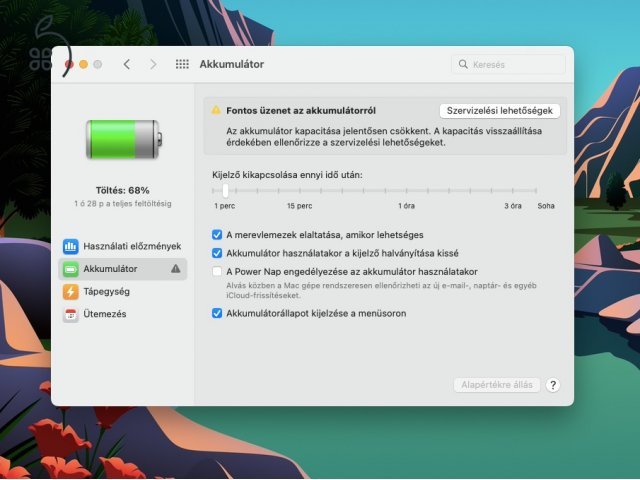Enable Power Nap engedélyezése checkbox

point(217,271)
